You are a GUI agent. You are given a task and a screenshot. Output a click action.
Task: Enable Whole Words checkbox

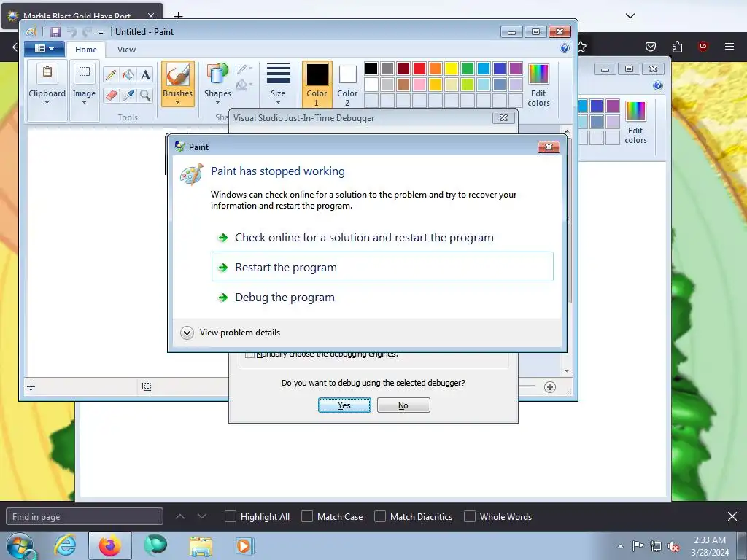point(470,517)
